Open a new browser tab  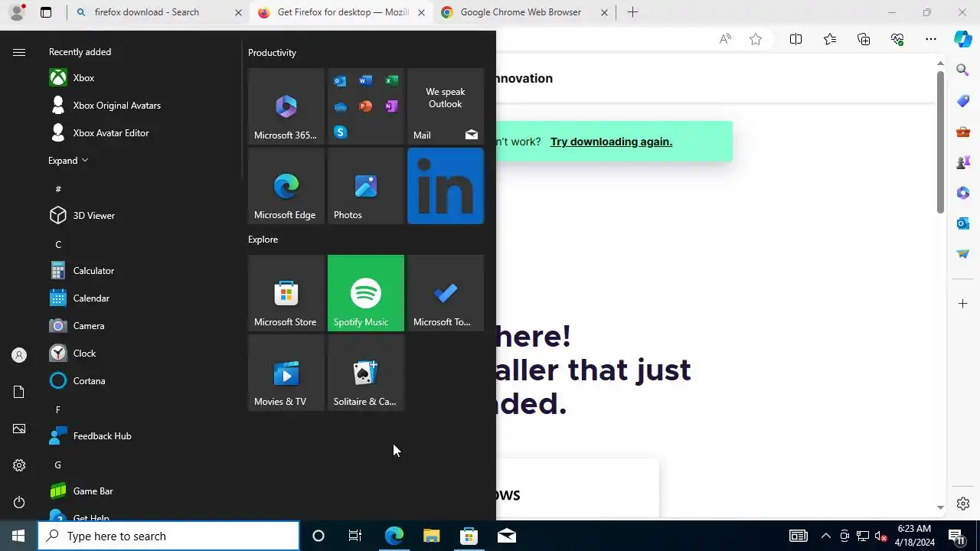point(632,12)
